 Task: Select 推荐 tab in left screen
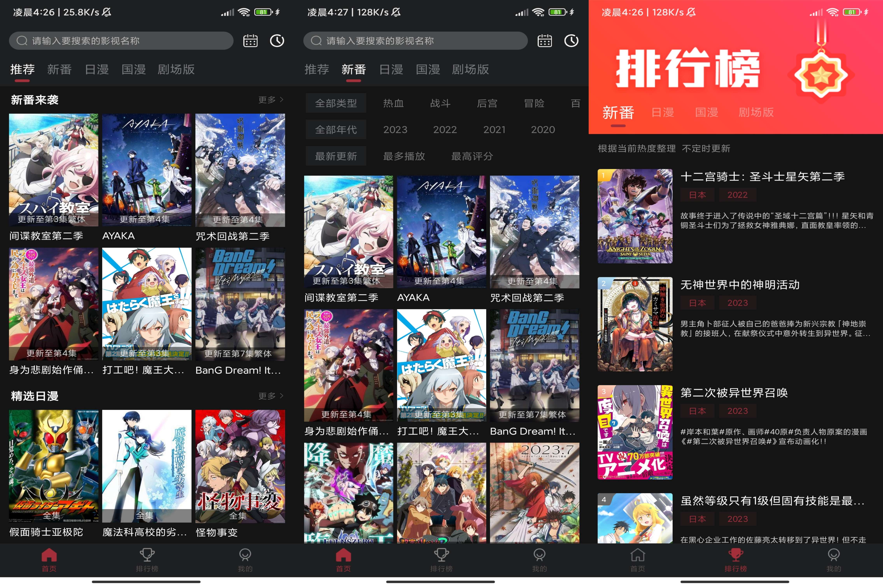[23, 69]
